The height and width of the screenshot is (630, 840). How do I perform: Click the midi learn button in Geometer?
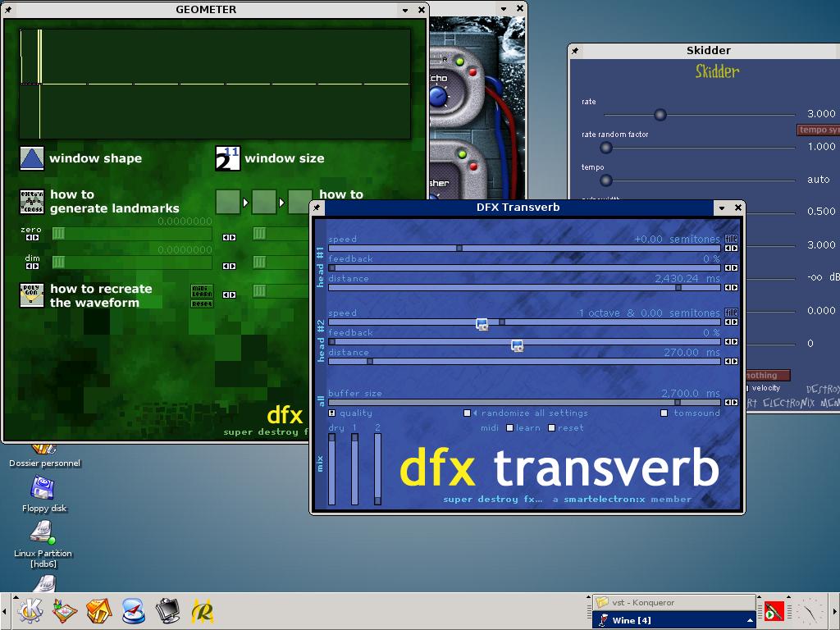coord(202,291)
